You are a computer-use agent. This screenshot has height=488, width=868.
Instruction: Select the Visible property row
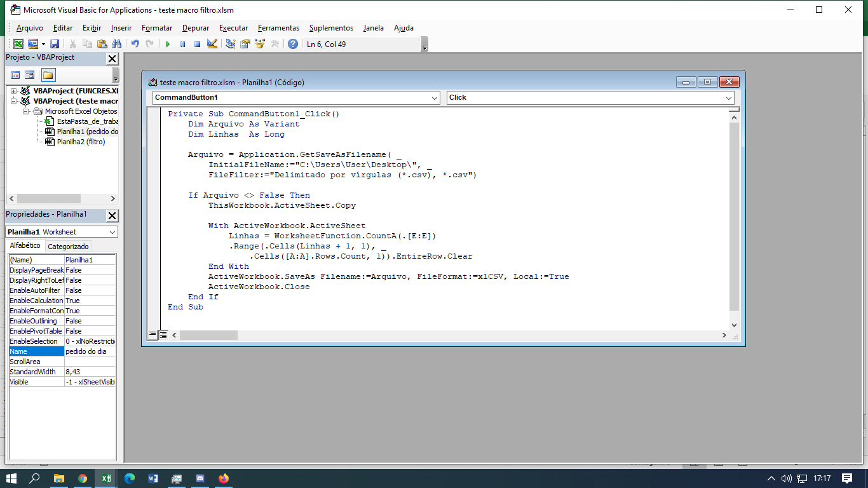(x=62, y=382)
